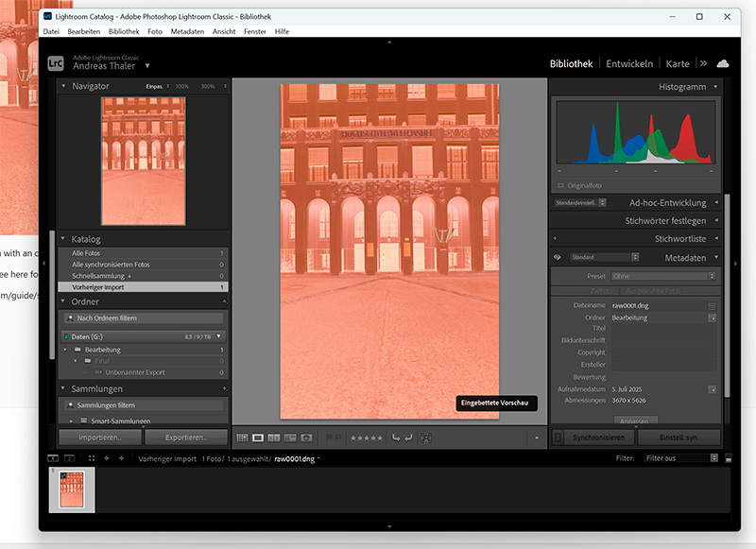Open the Filter aus dropdown
Viewport: 756px width, 549px height.
(681, 458)
